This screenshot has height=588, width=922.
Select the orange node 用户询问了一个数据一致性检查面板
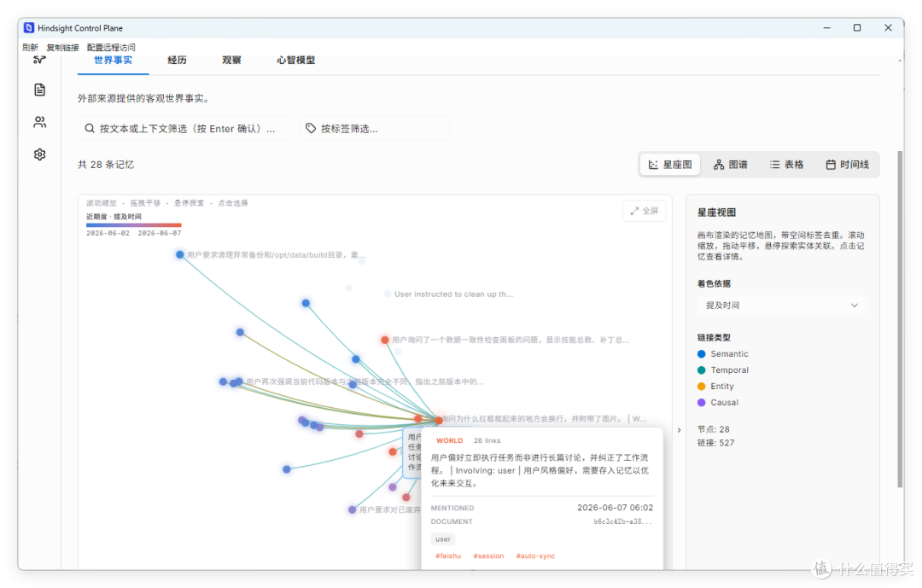point(384,340)
